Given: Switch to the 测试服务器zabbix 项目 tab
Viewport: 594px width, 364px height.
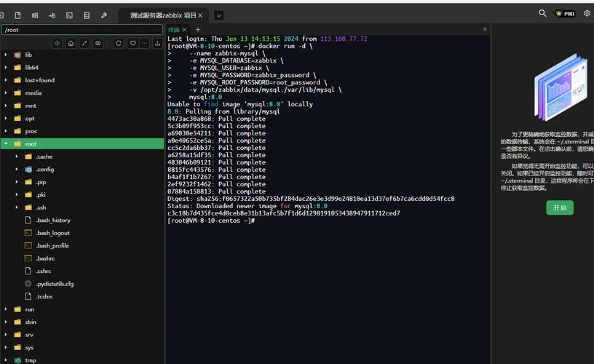Looking at the screenshot, I should 163,15.
